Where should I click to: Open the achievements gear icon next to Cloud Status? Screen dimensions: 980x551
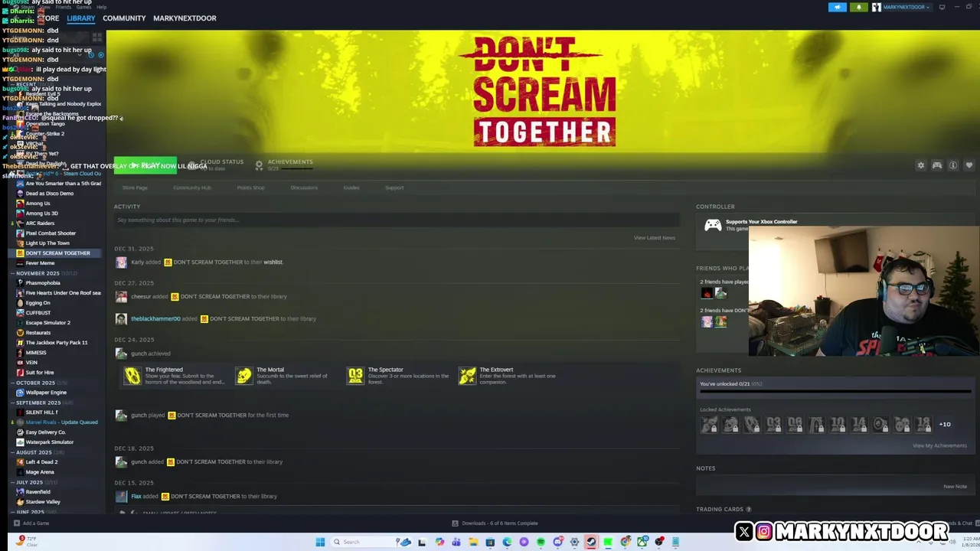(x=259, y=165)
